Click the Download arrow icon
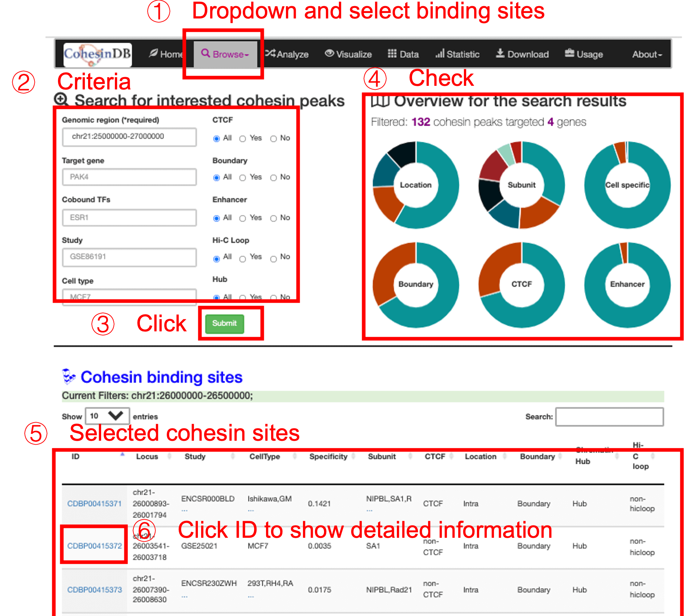Viewport: 685px width, 616px height. coord(500,54)
